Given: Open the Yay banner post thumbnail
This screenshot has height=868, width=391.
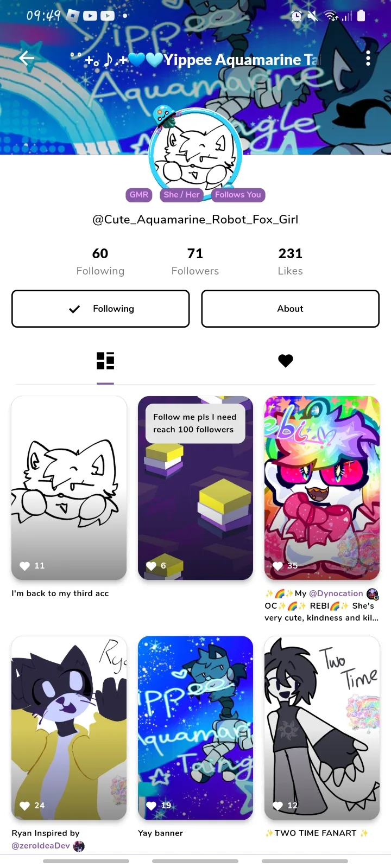Looking at the screenshot, I should point(195,727).
